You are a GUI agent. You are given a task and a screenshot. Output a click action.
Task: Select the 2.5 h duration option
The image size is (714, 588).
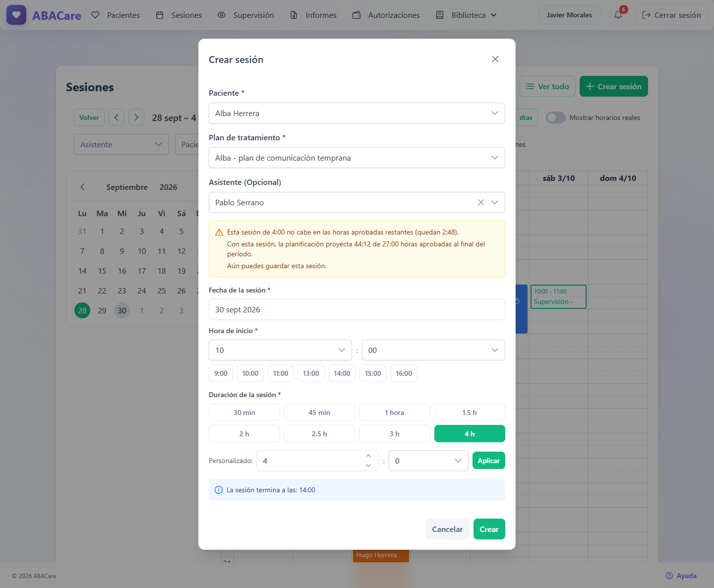click(319, 434)
